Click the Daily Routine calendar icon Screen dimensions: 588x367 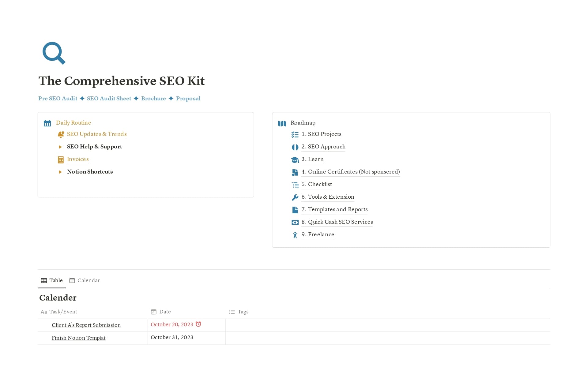click(47, 123)
